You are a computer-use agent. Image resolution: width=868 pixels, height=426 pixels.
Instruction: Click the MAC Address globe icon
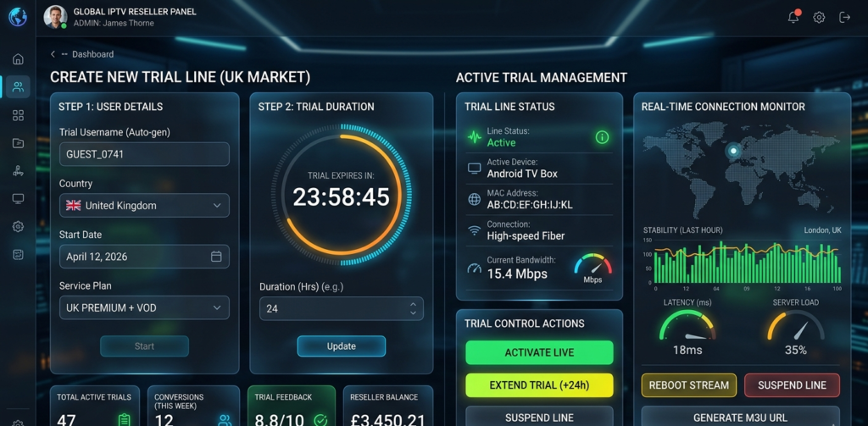point(475,200)
